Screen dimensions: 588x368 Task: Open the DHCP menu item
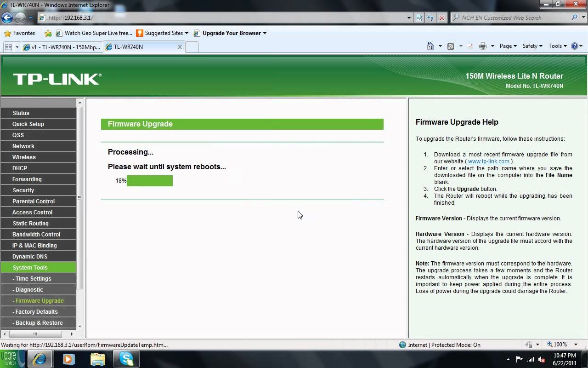[x=38, y=168]
